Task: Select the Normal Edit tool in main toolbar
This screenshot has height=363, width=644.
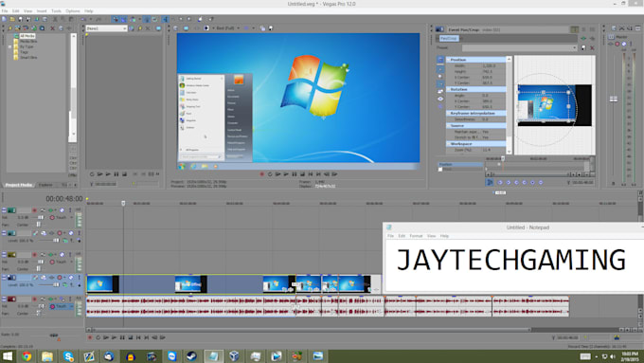Action: 165,19
